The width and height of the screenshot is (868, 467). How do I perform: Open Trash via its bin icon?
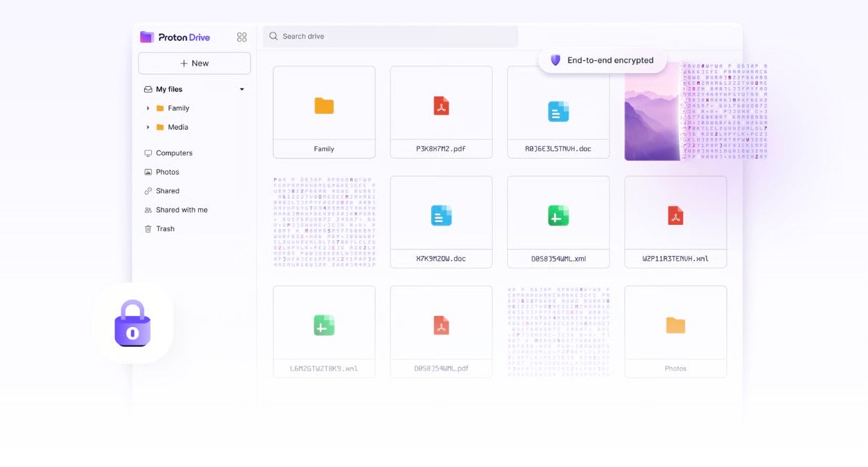coord(148,229)
